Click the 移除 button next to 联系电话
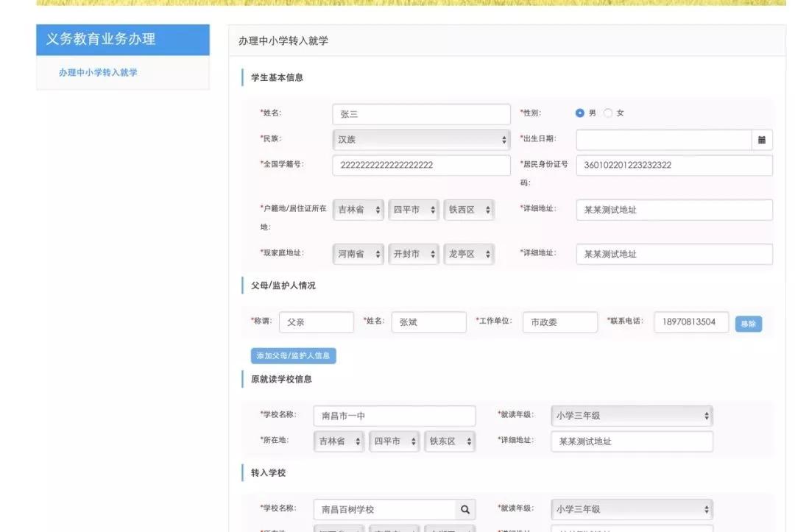 [x=747, y=322]
